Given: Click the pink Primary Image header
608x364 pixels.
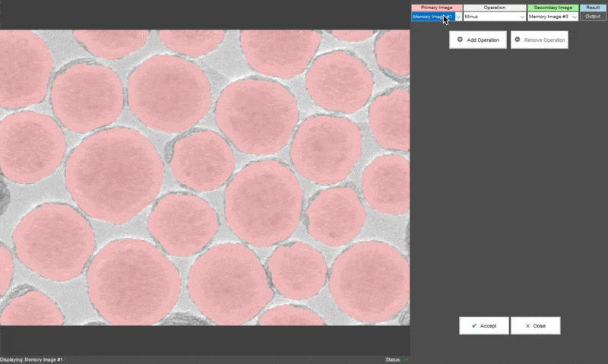Looking at the screenshot, I should 436,8.
